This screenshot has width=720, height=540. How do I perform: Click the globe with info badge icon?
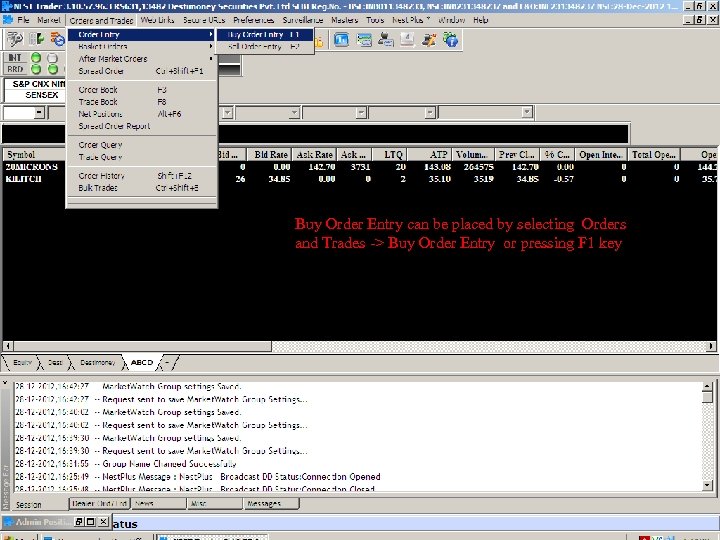[x=450, y=40]
